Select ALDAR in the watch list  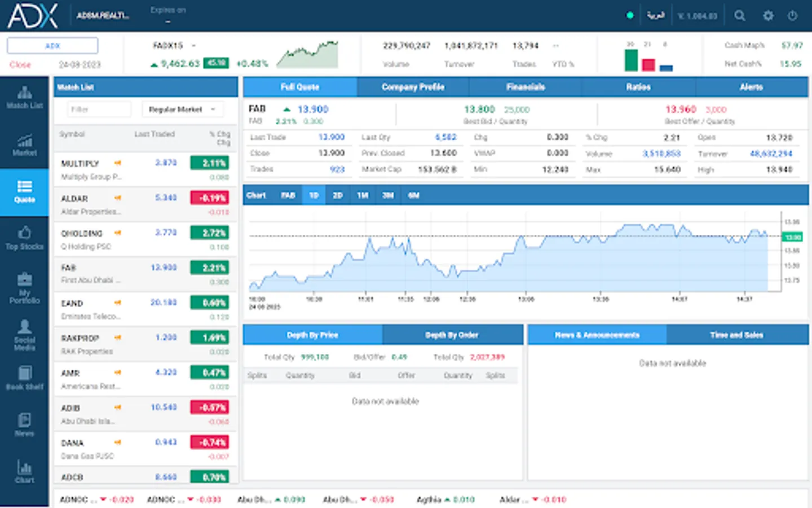tap(145, 204)
